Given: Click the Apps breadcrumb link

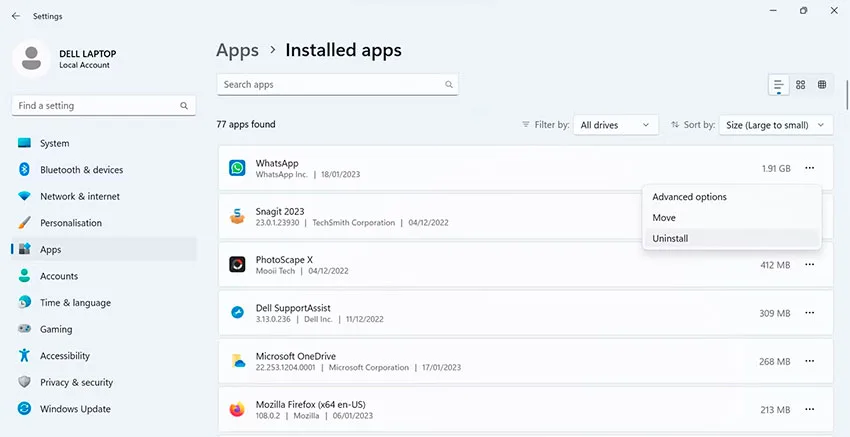Looking at the screenshot, I should pos(237,50).
